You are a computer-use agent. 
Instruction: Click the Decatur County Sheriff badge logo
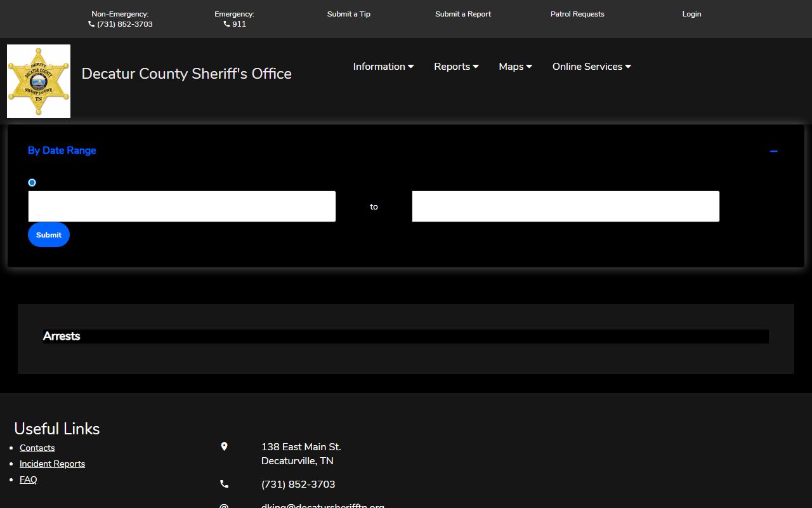click(x=39, y=81)
